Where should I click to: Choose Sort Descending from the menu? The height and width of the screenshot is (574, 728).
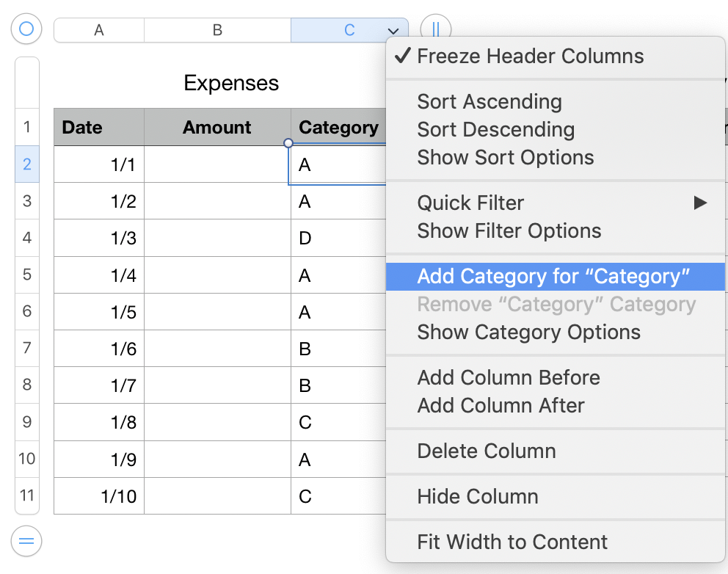(x=495, y=130)
